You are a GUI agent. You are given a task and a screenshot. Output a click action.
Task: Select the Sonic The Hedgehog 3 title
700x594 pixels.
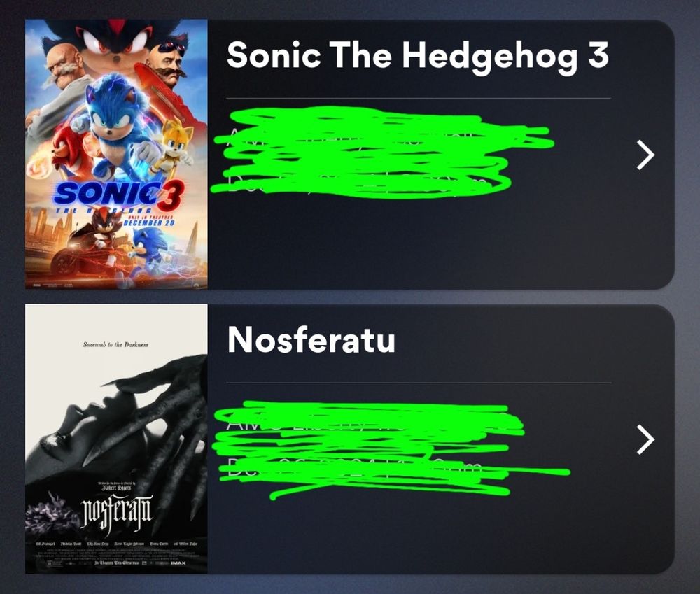tap(418, 55)
